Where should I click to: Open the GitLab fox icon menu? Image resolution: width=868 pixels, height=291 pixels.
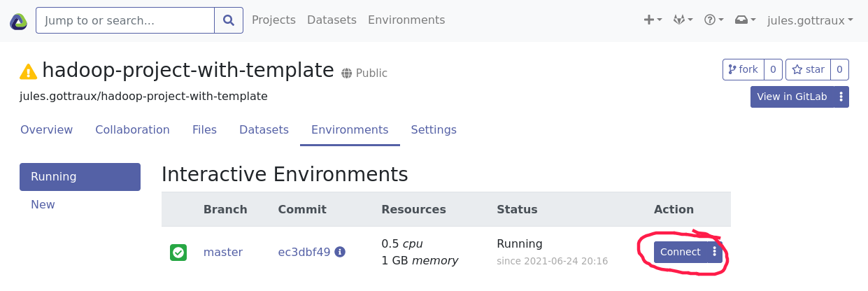click(683, 20)
